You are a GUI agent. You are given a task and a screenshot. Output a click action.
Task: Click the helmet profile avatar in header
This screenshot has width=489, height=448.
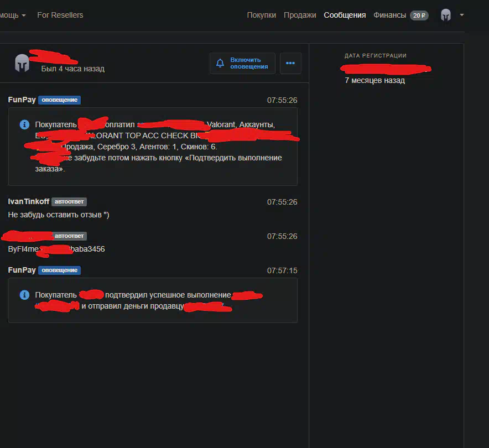click(446, 15)
